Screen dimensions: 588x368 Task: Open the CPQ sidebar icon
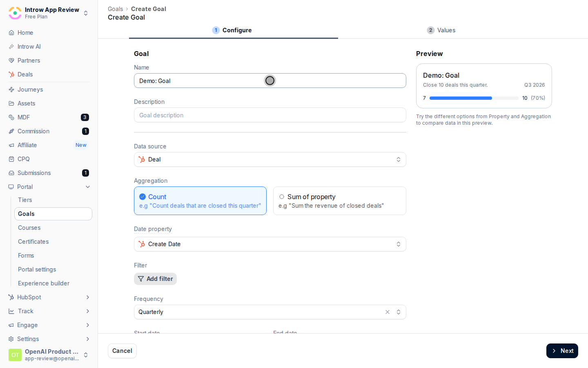[11, 159]
